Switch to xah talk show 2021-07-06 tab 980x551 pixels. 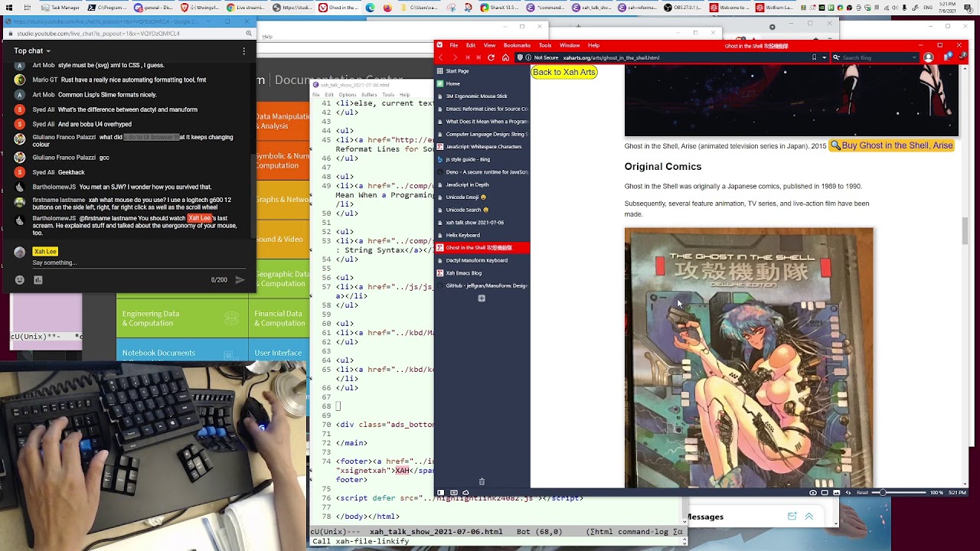(x=482, y=223)
